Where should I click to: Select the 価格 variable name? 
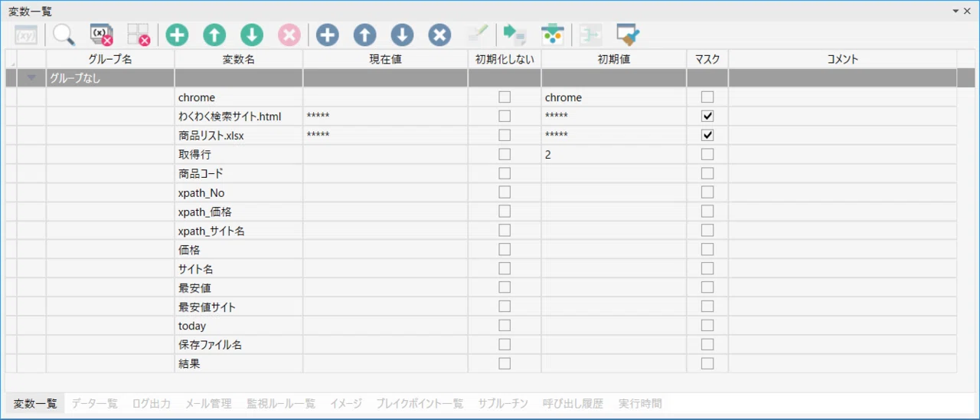[189, 250]
